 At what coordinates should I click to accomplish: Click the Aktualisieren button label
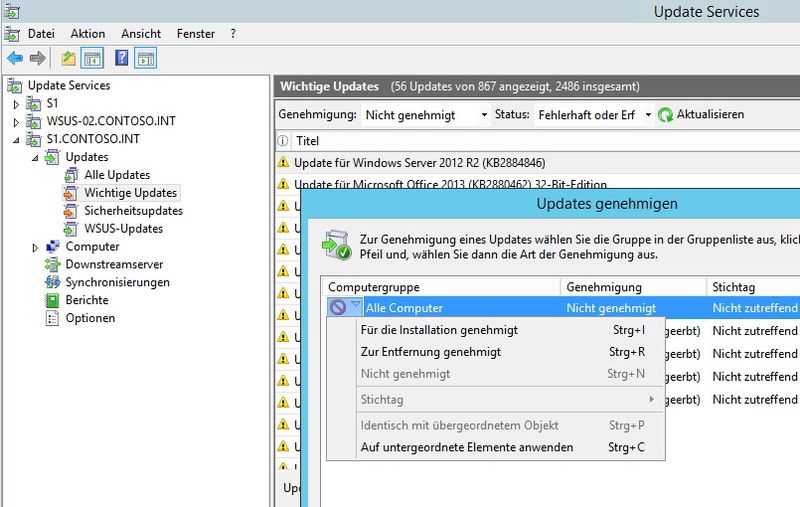pos(710,114)
